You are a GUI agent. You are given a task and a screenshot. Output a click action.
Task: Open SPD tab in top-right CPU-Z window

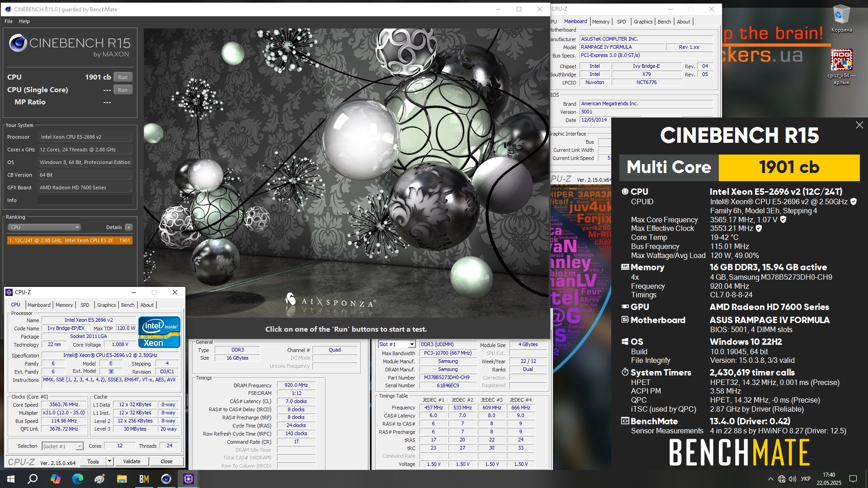click(622, 22)
